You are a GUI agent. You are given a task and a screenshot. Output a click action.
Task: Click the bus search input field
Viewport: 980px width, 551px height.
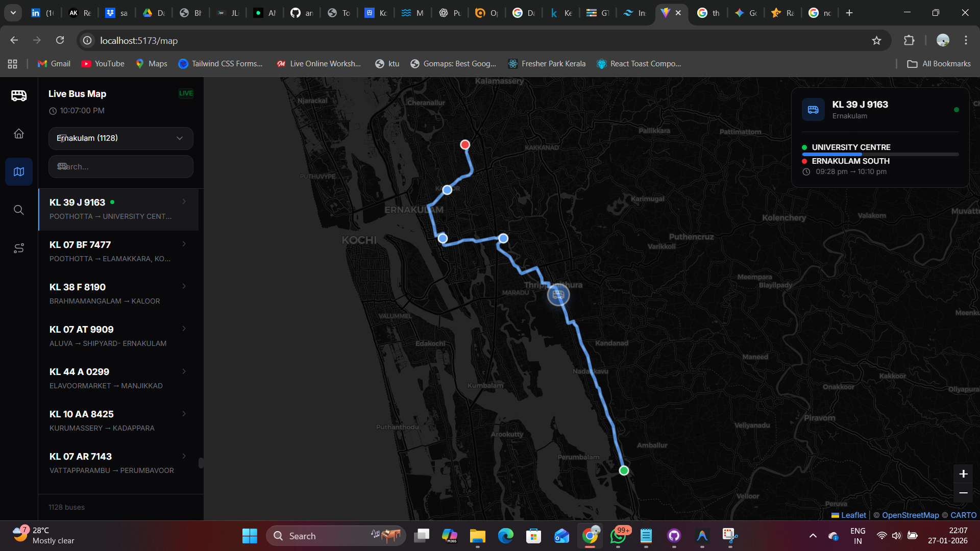point(120,167)
